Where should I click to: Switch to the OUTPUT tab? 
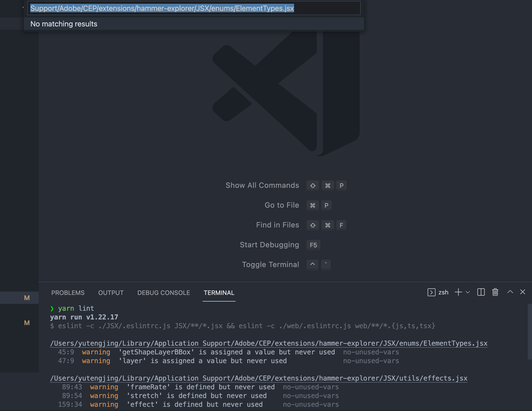(111, 293)
